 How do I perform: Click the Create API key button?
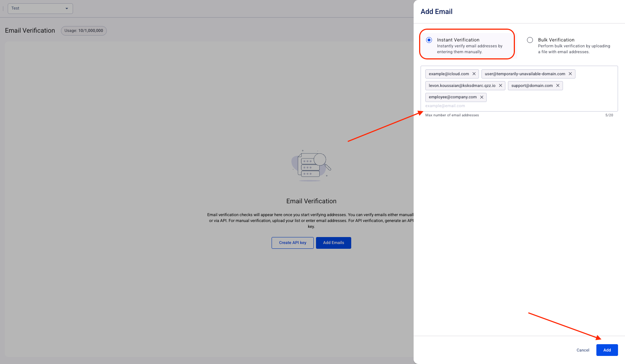pyautogui.click(x=292, y=243)
